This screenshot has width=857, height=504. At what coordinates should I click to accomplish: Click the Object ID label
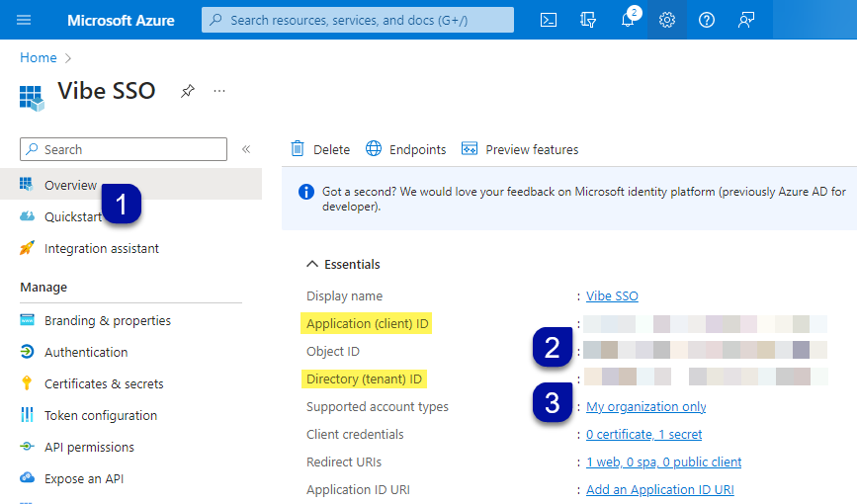pos(333,351)
